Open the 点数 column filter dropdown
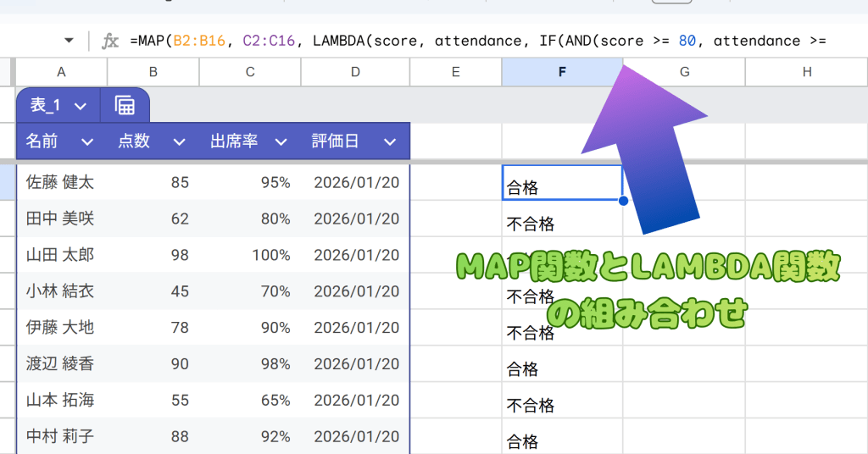The width and height of the screenshot is (868, 454). click(179, 142)
